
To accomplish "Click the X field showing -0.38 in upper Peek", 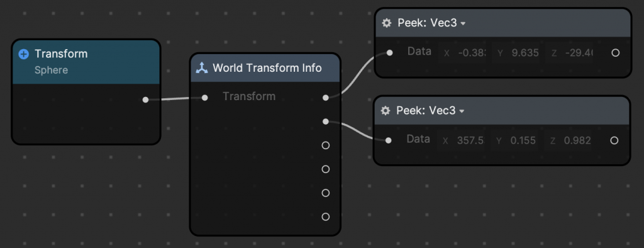I will [462, 53].
